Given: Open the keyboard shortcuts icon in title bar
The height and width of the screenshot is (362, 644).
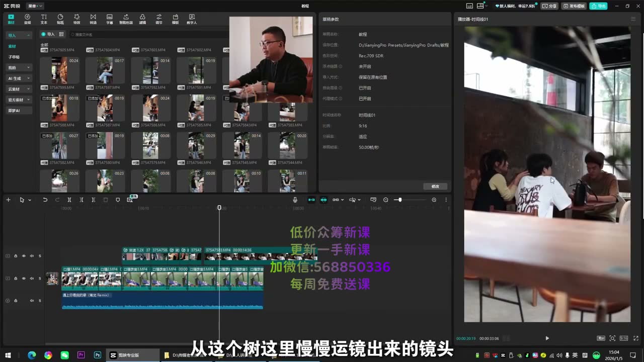Looking at the screenshot, I should 469,6.
